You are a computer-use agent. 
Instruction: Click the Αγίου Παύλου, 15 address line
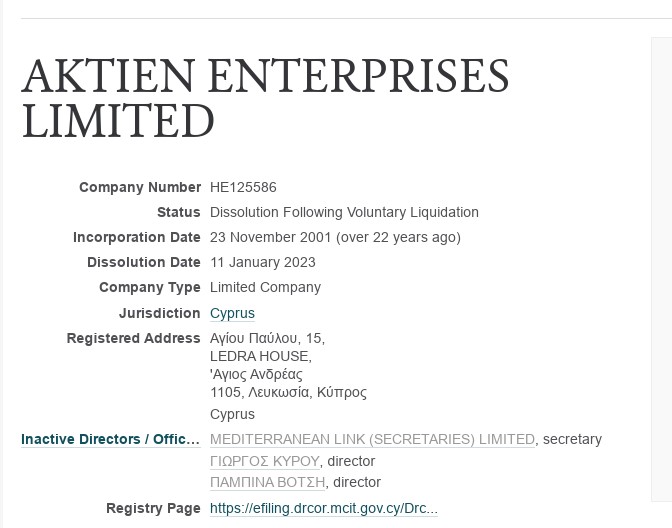[267, 338]
